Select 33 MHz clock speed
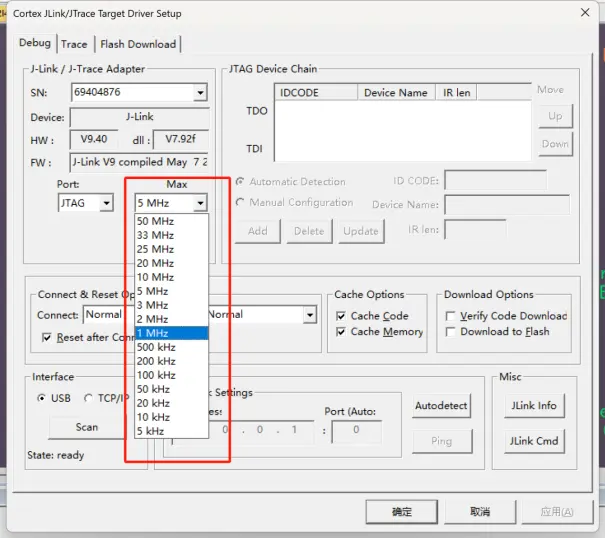Screen dimensions: 606x539 tap(171, 235)
